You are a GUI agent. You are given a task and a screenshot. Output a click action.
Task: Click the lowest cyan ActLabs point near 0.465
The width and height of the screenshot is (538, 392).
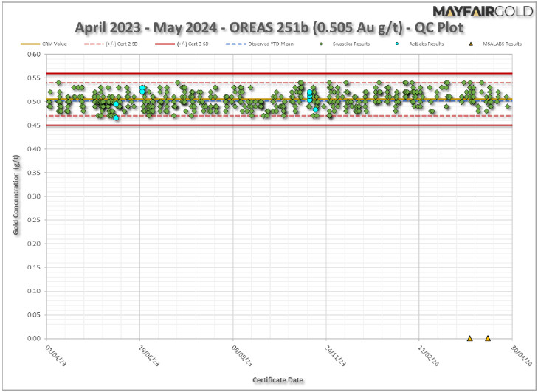116,117
